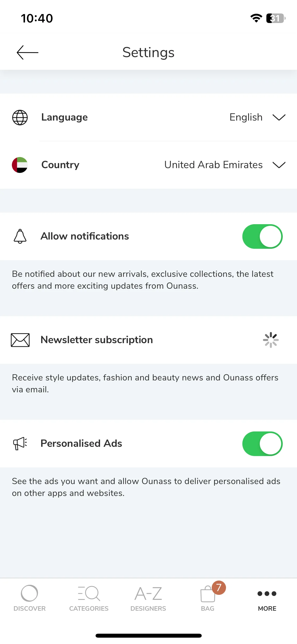Expand the Country chevron dropdown
297x644 pixels.
[279, 165]
